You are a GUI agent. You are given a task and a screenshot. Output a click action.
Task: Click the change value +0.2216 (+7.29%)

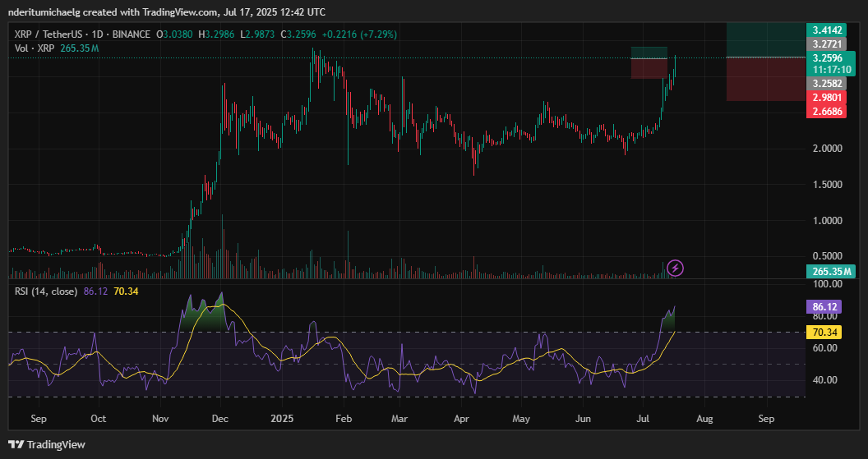[359, 34]
